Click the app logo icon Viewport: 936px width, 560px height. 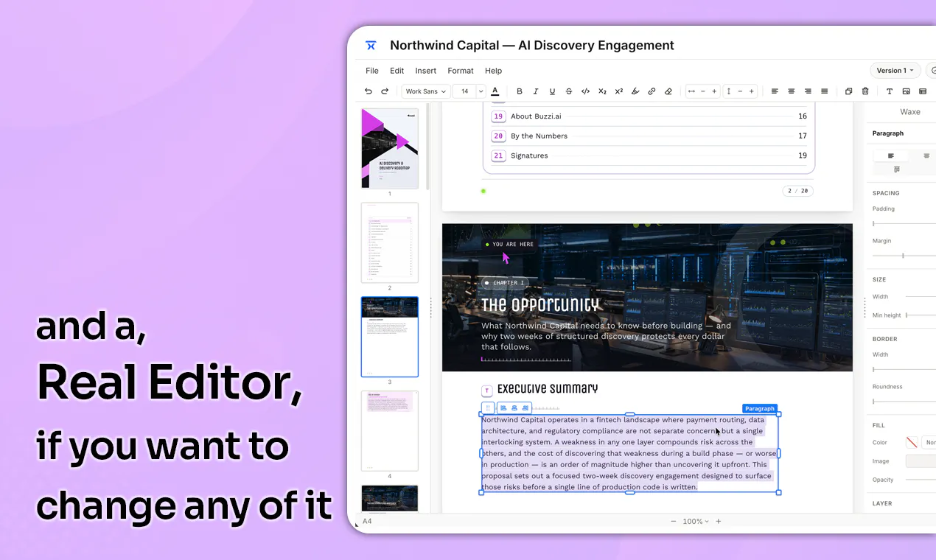coord(371,45)
